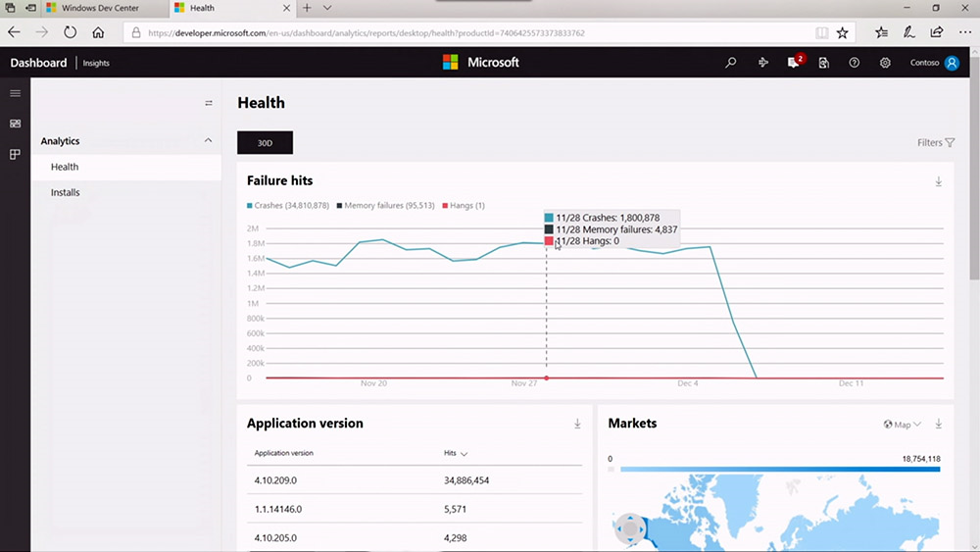
Task: Download the Markets data
Action: 938,424
